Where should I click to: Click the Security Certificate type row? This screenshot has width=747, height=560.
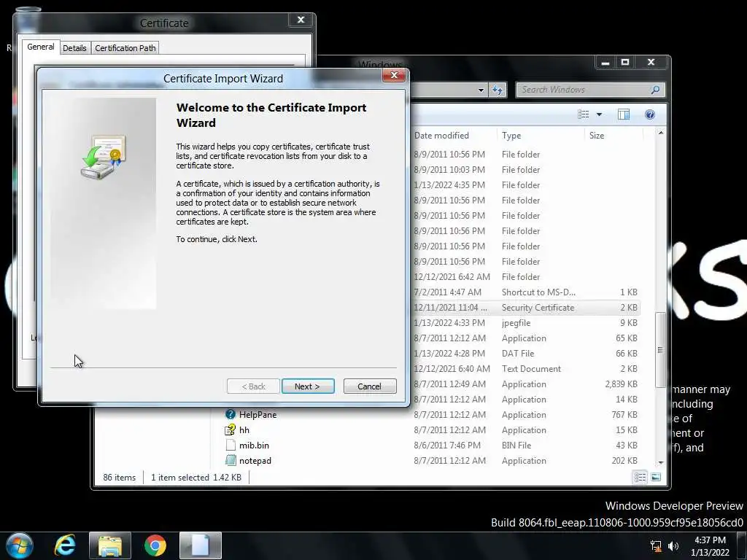(x=538, y=308)
